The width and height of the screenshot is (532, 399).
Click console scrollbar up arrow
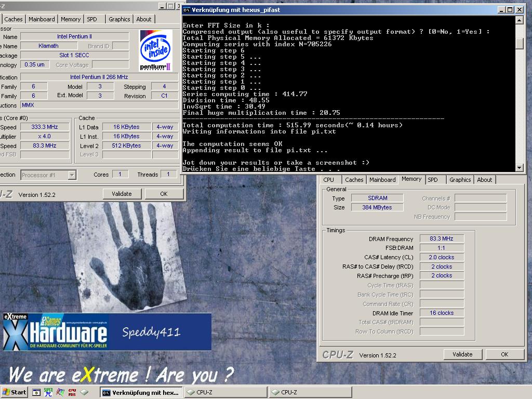click(519, 20)
